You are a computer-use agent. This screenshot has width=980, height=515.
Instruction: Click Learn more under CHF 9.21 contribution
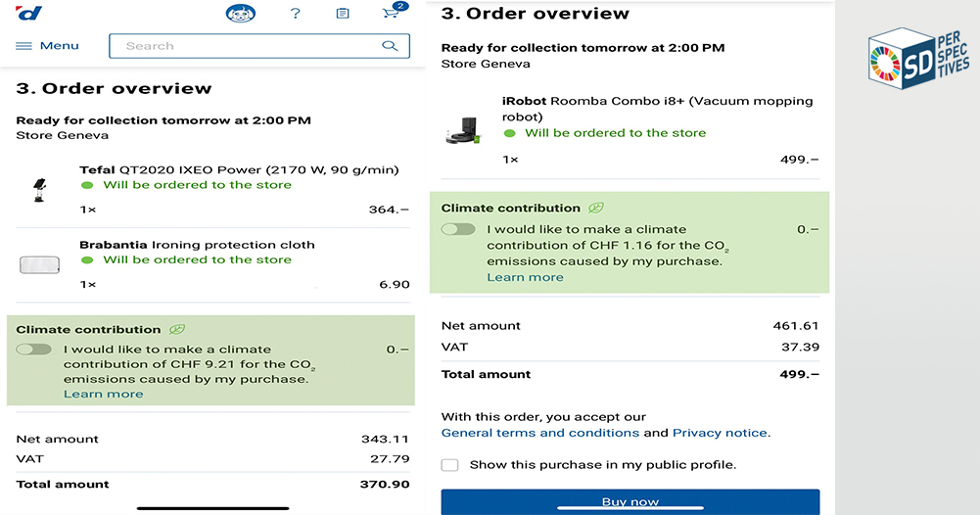tap(104, 395)
